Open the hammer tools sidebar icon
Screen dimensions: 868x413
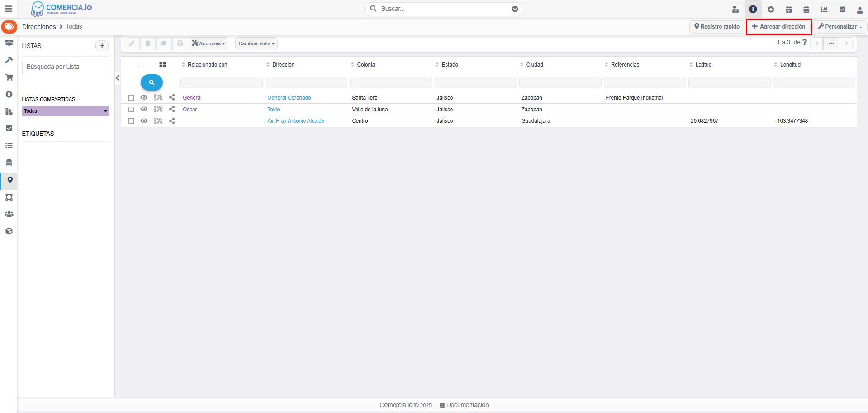tap(9, 60)
